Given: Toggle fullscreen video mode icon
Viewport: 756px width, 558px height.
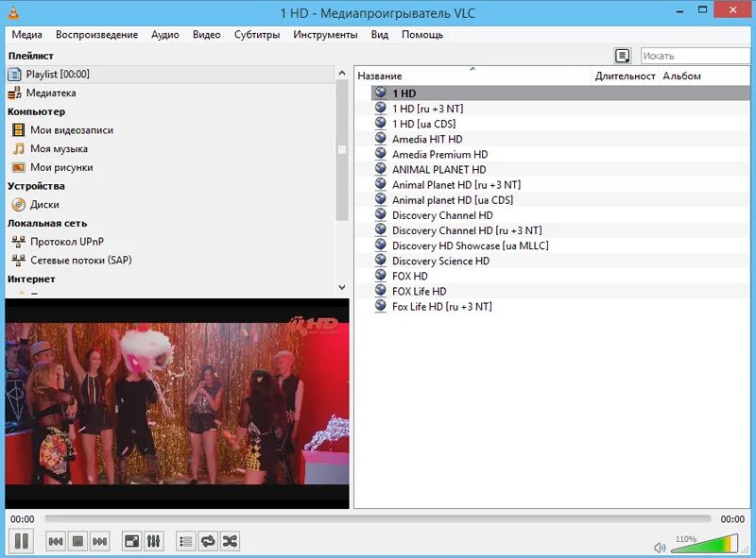Looking at the screenshot, I should pyautogui.click(x=131, y=541).
